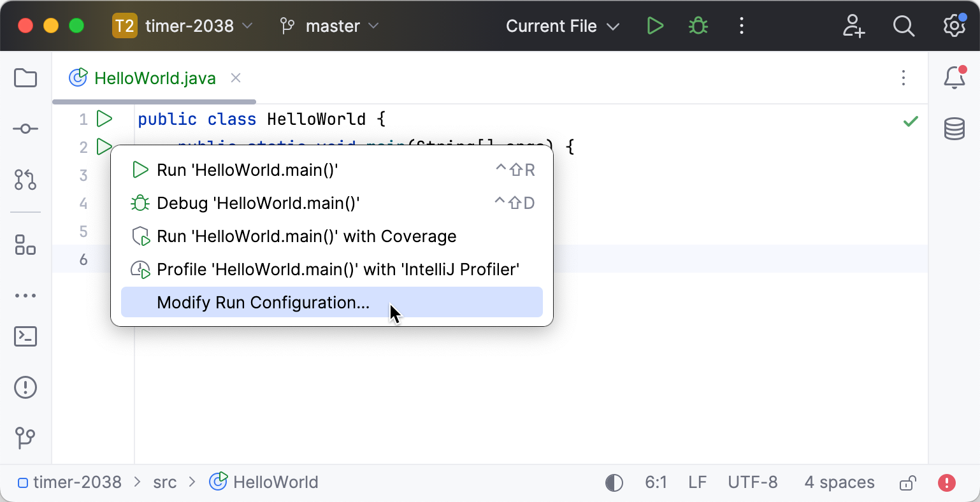This screenshot has width=980, height=502.
Task: Select 'Modify Run Configuration...' menu entry
Action: 263,302
